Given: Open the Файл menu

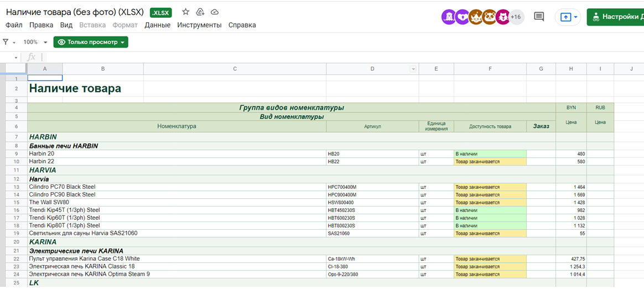Looking at the screenshot, I should (14, 25).
